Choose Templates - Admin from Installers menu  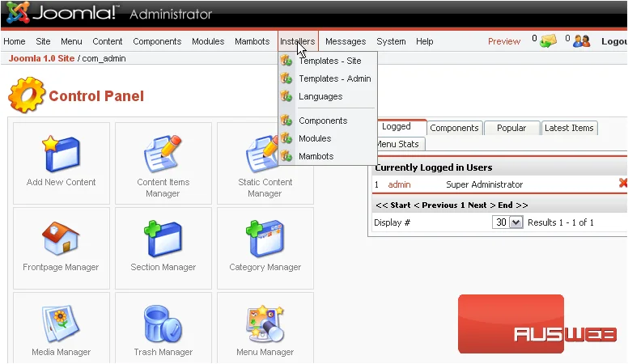click(335, 78)
